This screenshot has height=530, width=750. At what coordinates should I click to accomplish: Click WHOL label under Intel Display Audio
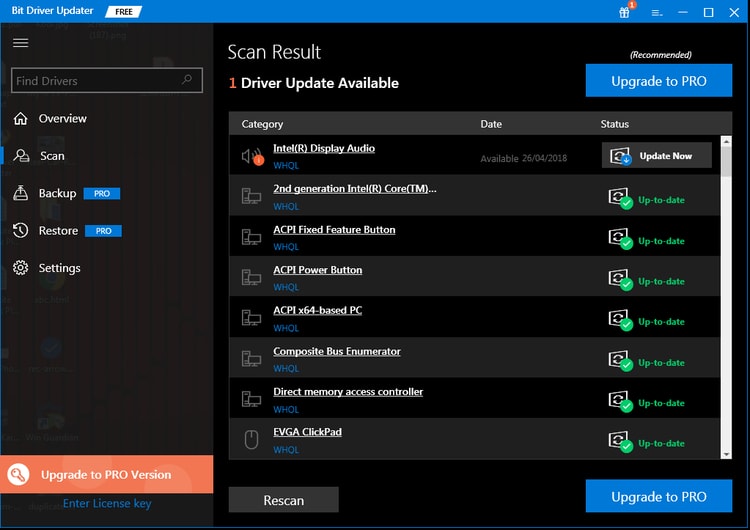[x=286, y=166]
